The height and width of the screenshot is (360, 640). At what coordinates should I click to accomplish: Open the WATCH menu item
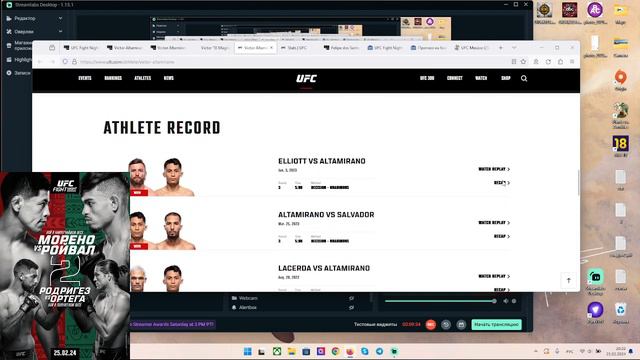[481, 78]
